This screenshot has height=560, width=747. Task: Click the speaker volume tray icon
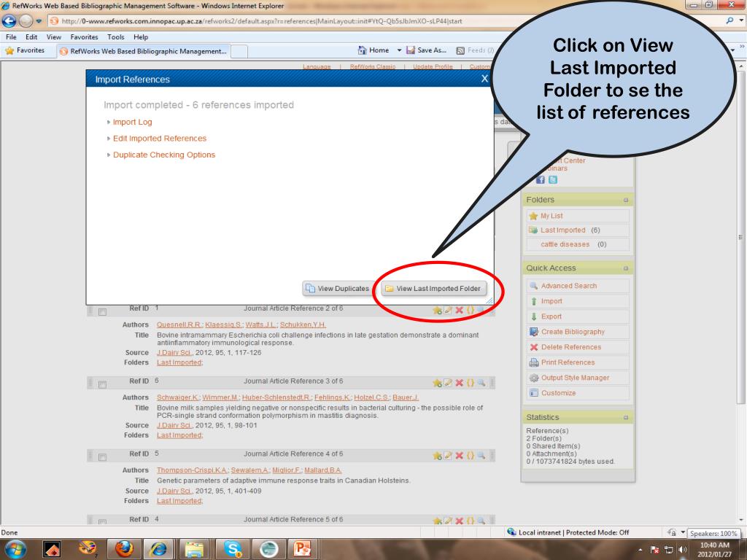682,550
